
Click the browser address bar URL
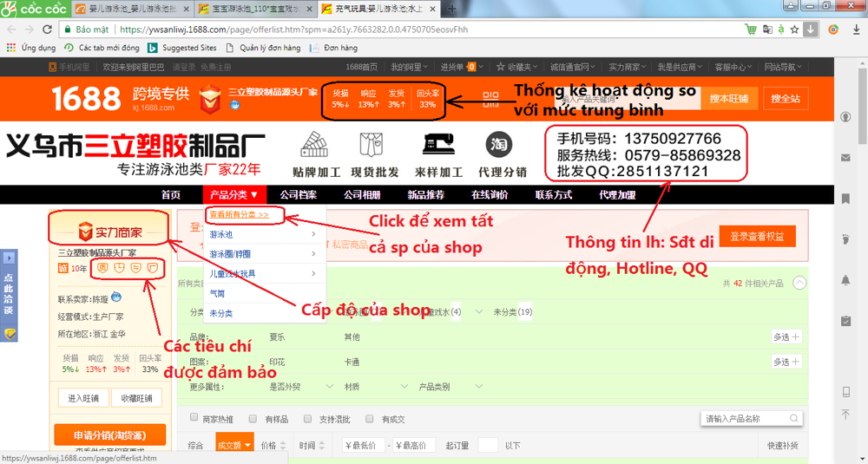point(294,29)
